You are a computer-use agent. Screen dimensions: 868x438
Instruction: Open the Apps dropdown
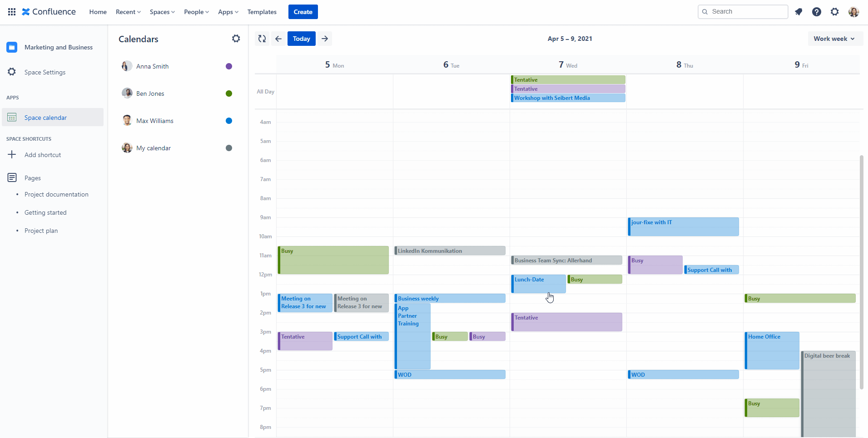click(228, 12)
